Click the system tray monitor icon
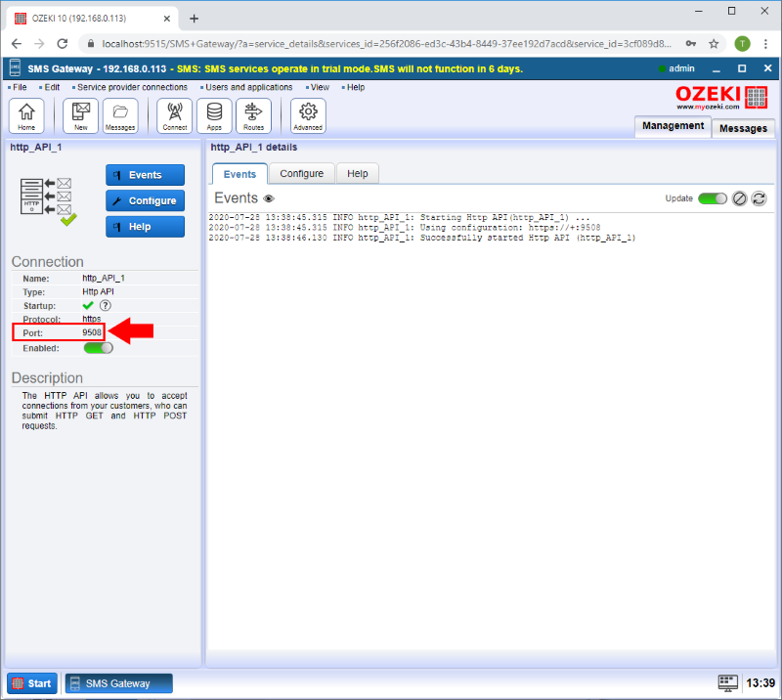 [727, 683]
